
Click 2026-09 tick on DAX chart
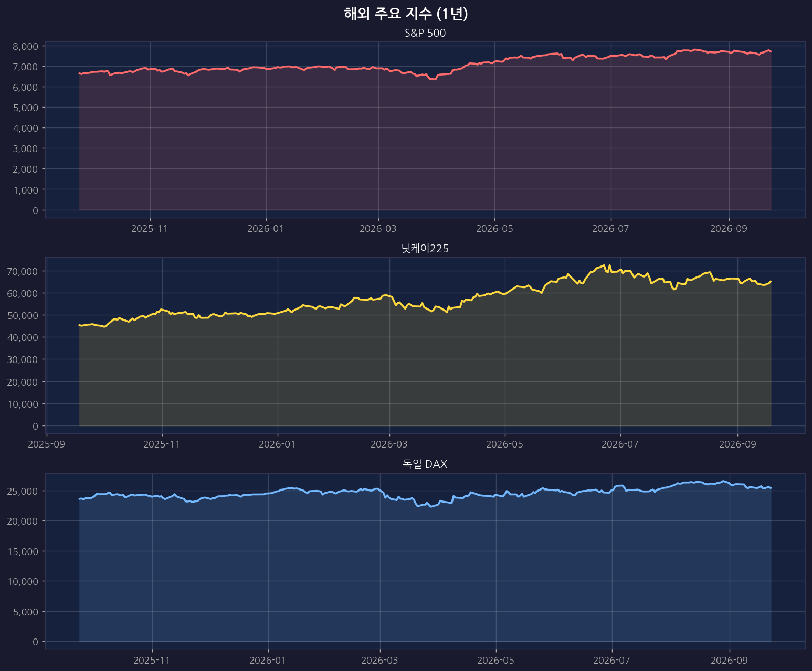click(x=730, y=660)
